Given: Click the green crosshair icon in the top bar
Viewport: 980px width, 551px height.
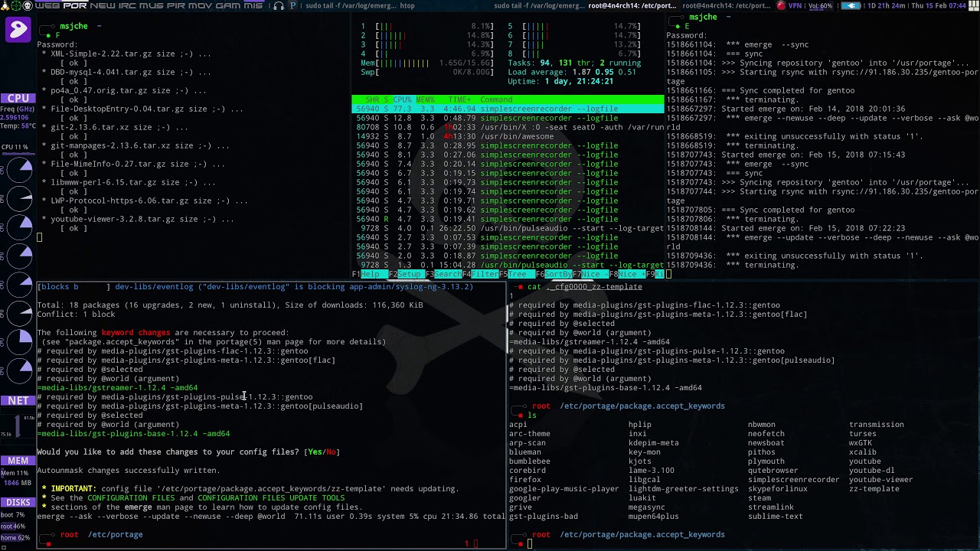Looking at the screenshot, I should coord(16,5).
